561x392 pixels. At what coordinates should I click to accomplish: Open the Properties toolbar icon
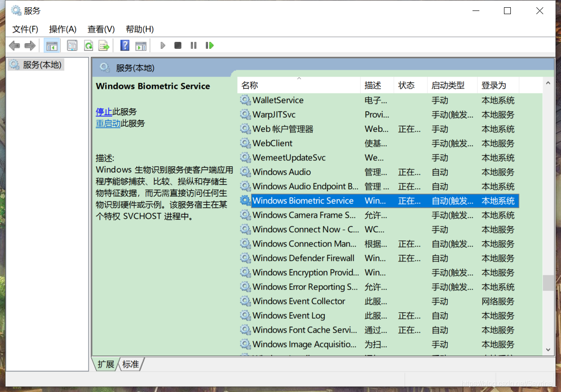tap(72, 46)
